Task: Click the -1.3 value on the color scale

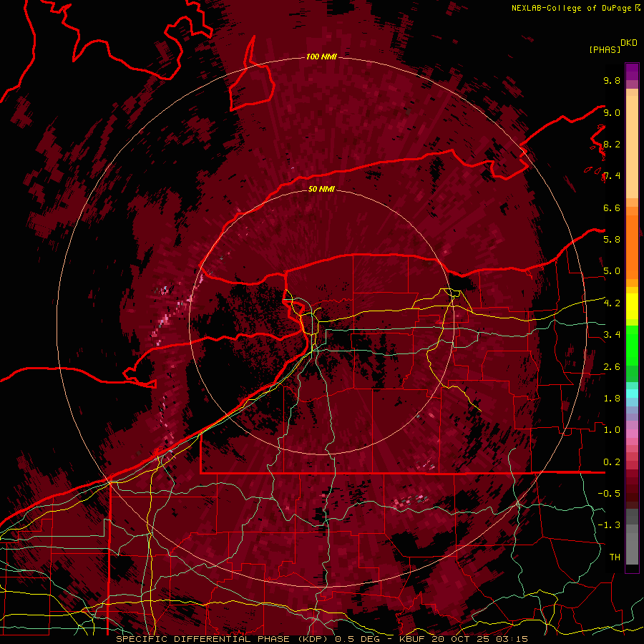Action: [x=609, y=525]
